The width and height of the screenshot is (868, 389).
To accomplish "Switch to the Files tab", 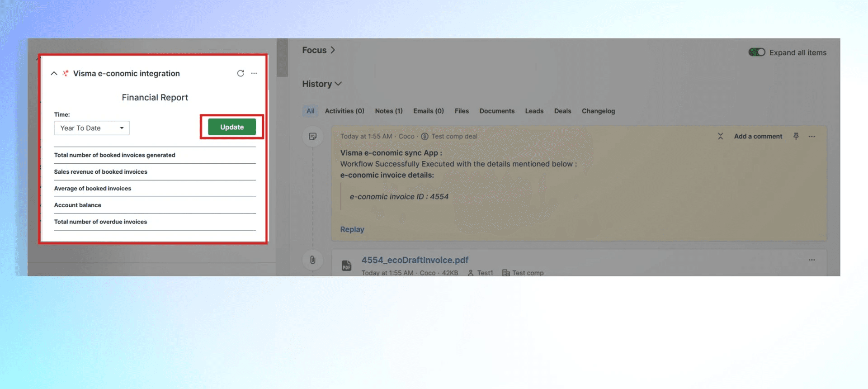I will (462, 111).
